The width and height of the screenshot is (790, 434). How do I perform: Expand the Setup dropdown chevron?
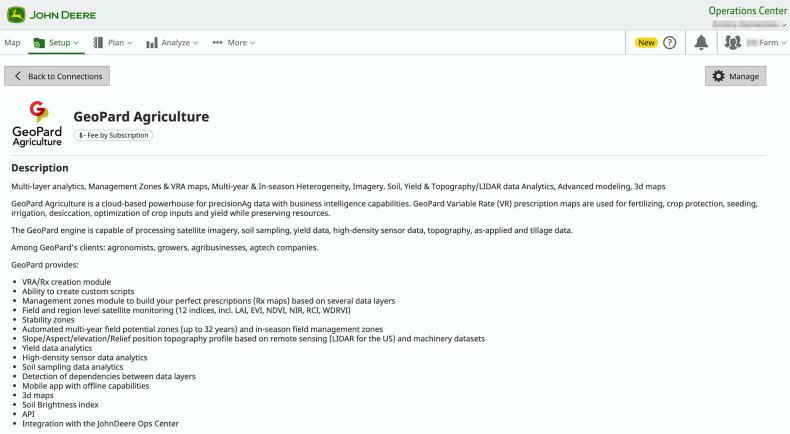pos(76,43)
